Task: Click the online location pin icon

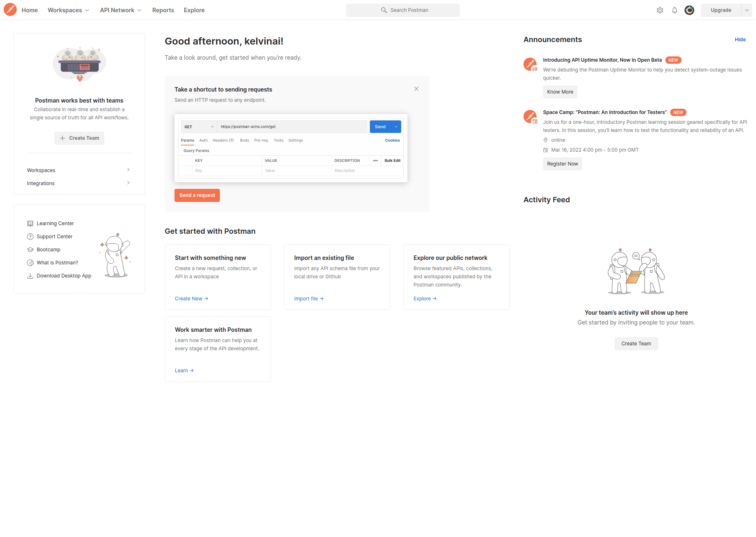Action: (x=546, y=140)
